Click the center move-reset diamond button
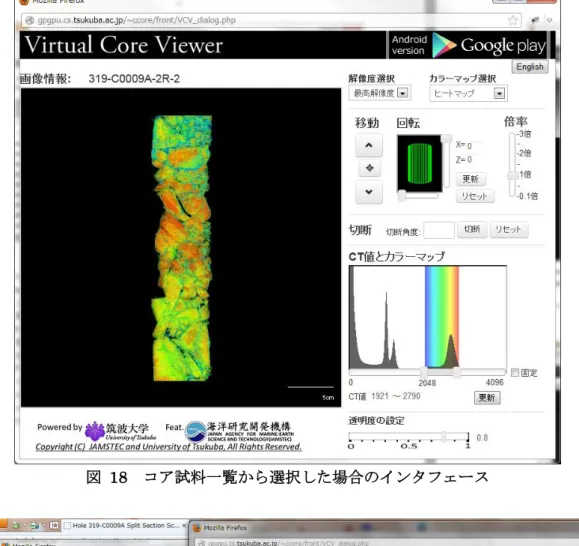The width and height of the screenshot is (579, 546). point(369,168)
